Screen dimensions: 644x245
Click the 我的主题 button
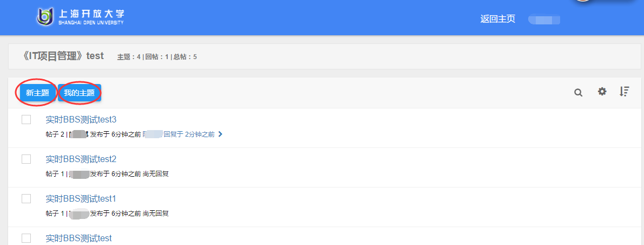79,93
